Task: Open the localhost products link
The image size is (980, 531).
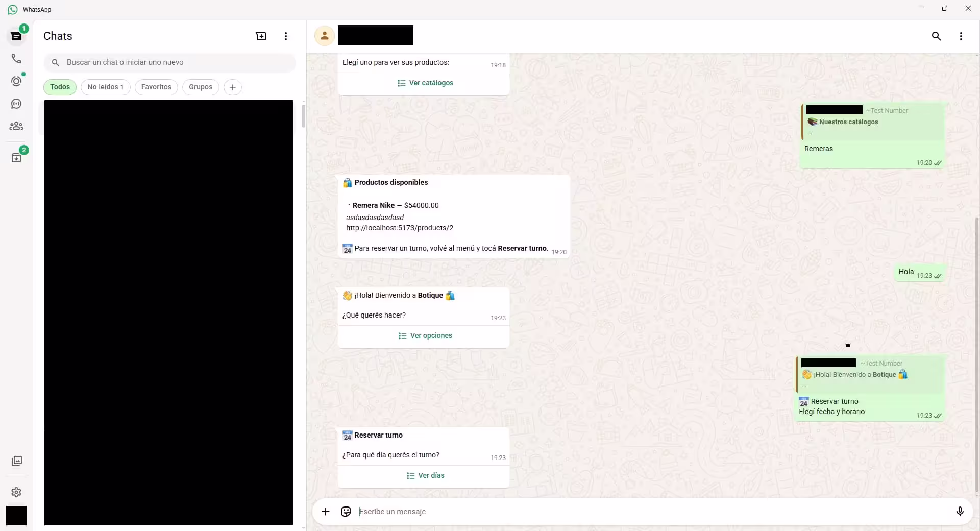Action: pos(400,228)
